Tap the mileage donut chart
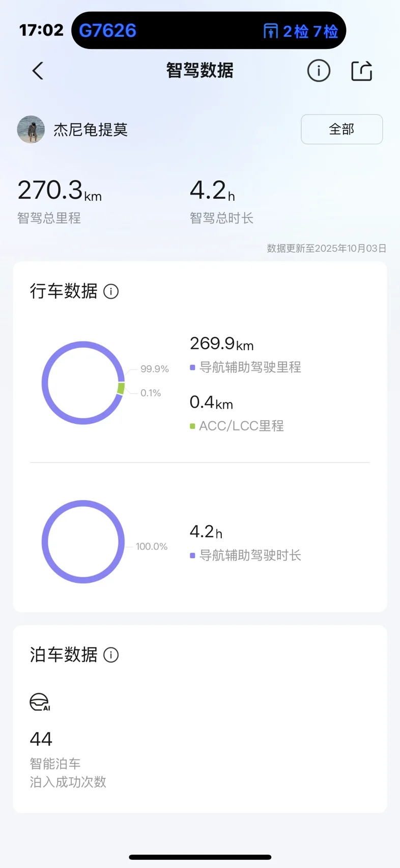 (83, 383)
